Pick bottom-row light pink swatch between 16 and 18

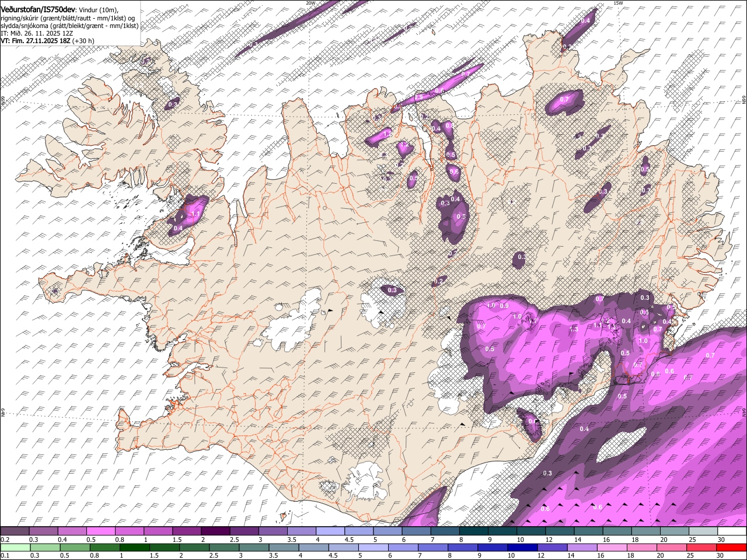point(611,547)
